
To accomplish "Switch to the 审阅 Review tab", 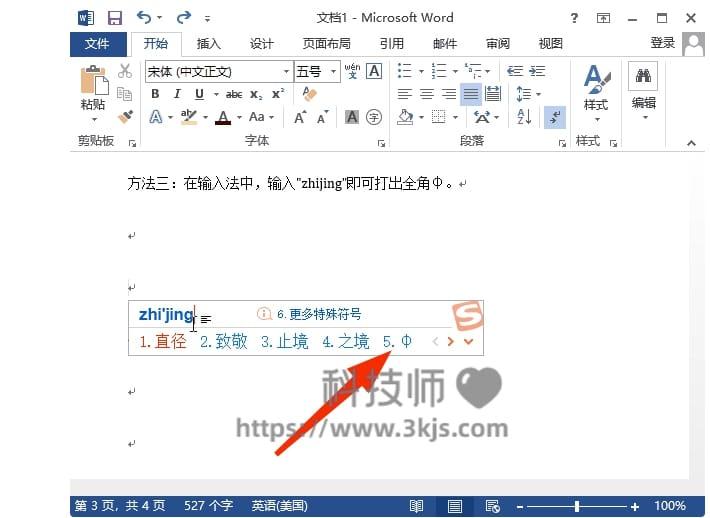I will [497, 44].
